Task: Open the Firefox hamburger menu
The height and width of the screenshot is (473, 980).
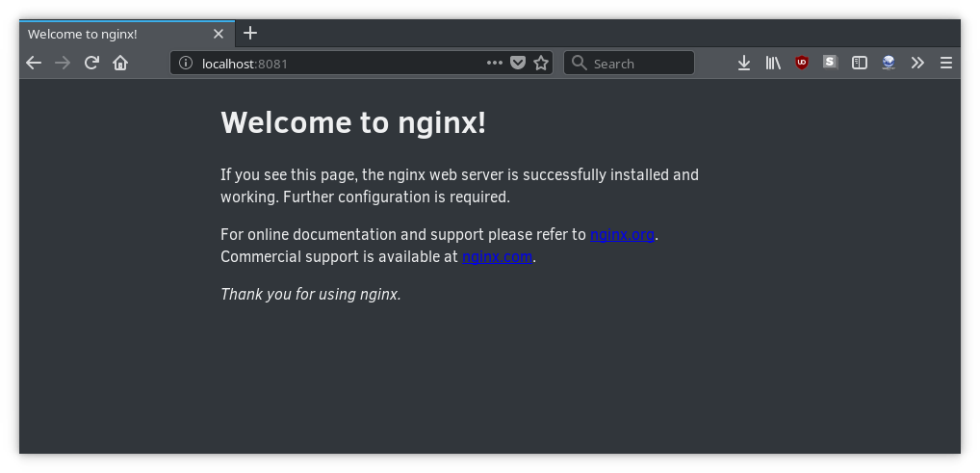Action: 946,63
